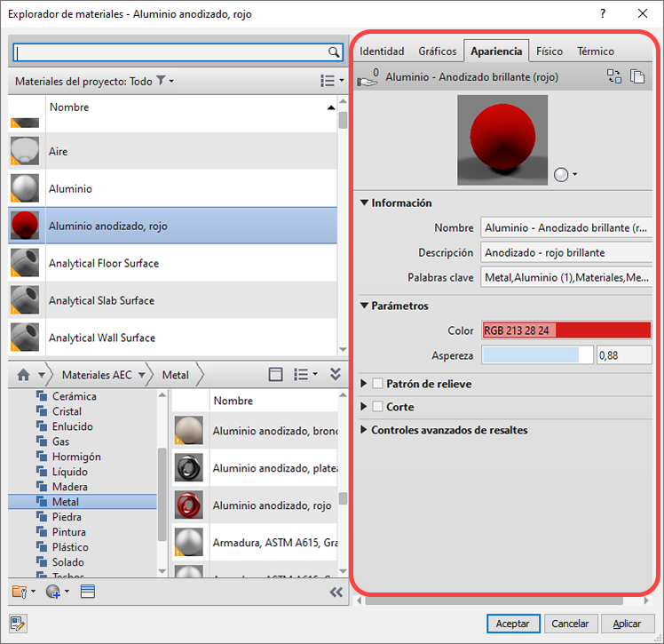Viewport: 664px width, 644px height.
Task: Click the Aplicar button
Action: [627, 624]
